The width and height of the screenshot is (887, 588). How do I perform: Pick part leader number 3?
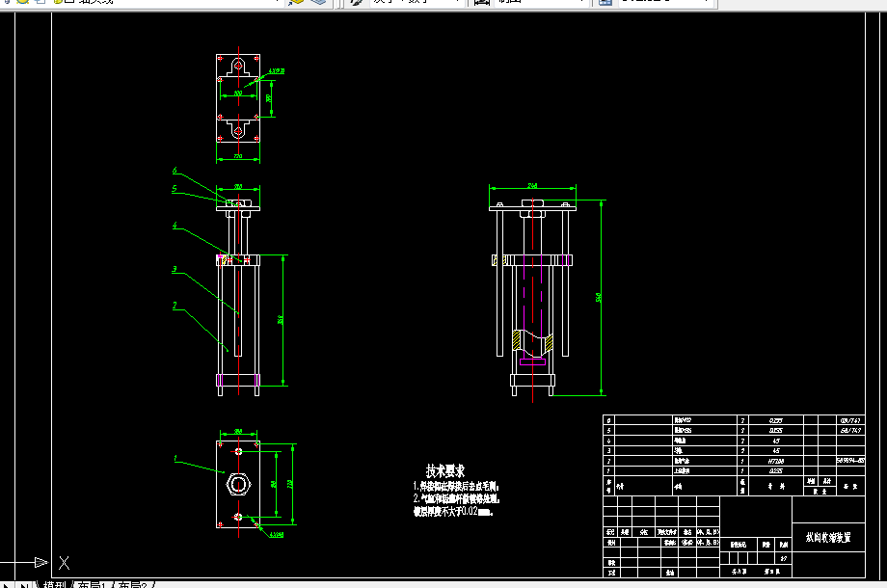[175, 270]
